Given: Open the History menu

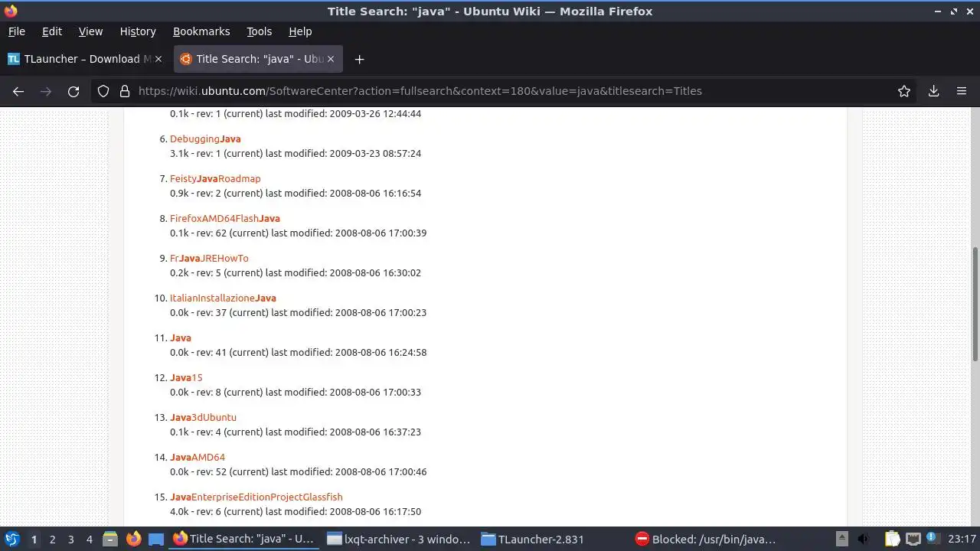Looking at the screenshot, I should pyautogui.click(x=138, y=31).
